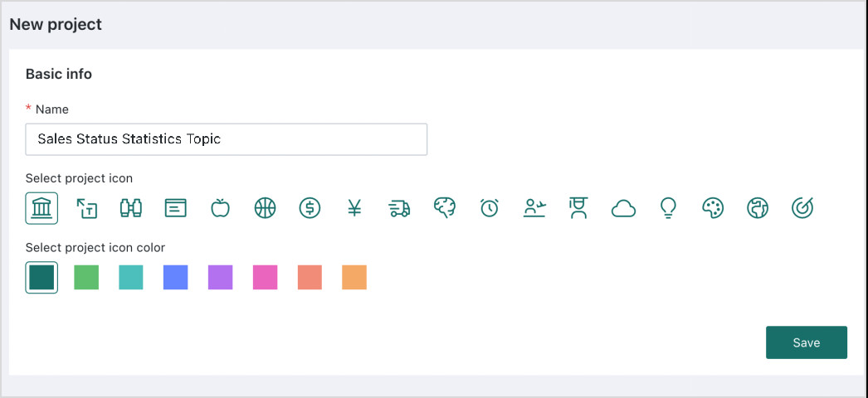Pick the cloud project icon

[x=623, y=208]
